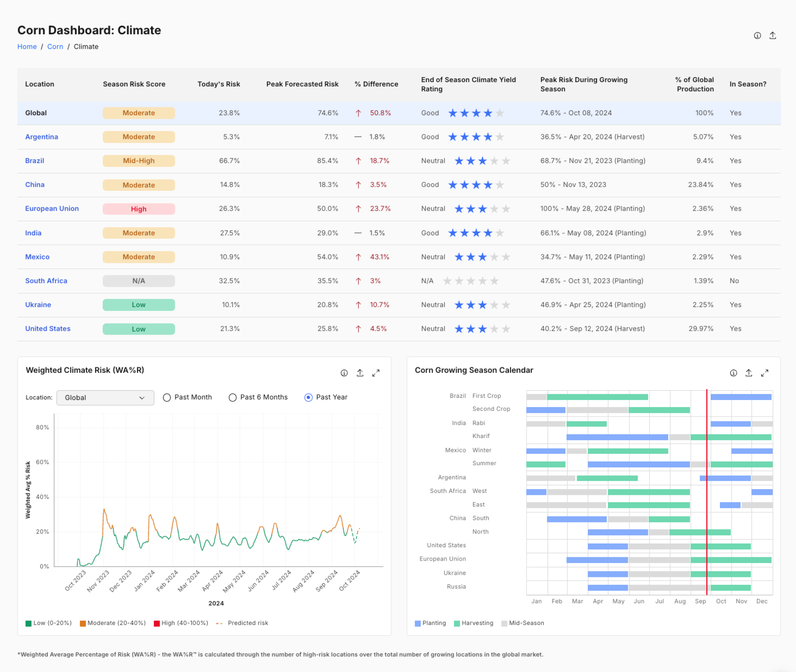796x672 pixels.
Task: Click the red current-date line in calendar
Action: [707, 491]
